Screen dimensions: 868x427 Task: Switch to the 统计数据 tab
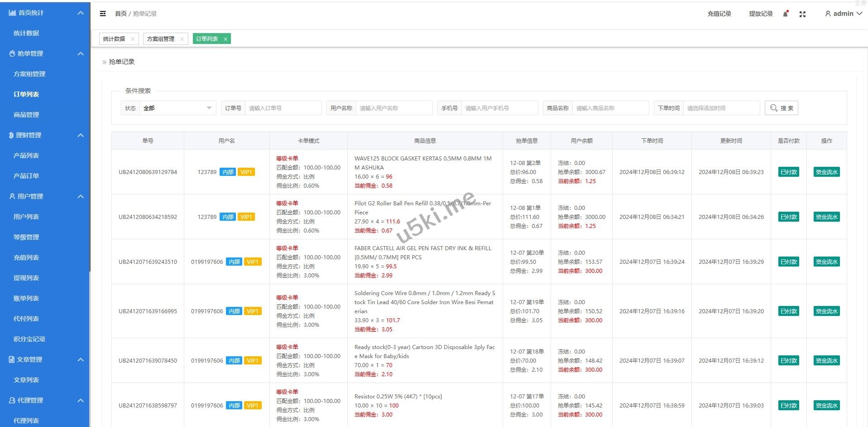click(x=114, y=39)
